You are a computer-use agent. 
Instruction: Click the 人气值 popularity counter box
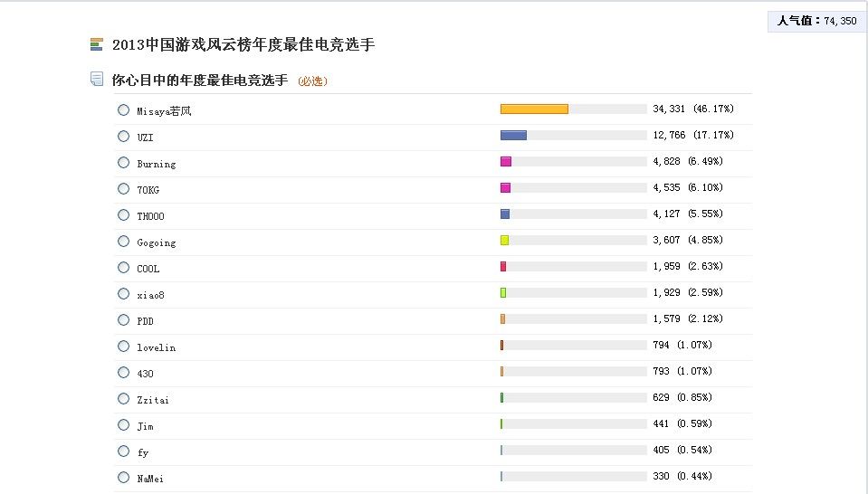(x=816, y=21)
